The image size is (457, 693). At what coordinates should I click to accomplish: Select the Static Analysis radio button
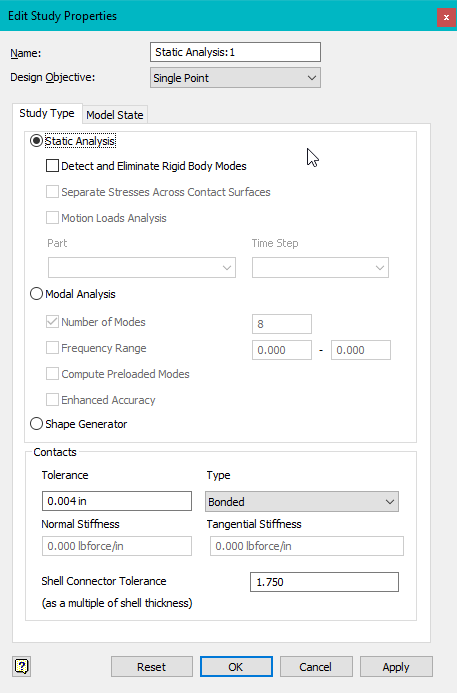pos(36,141)
